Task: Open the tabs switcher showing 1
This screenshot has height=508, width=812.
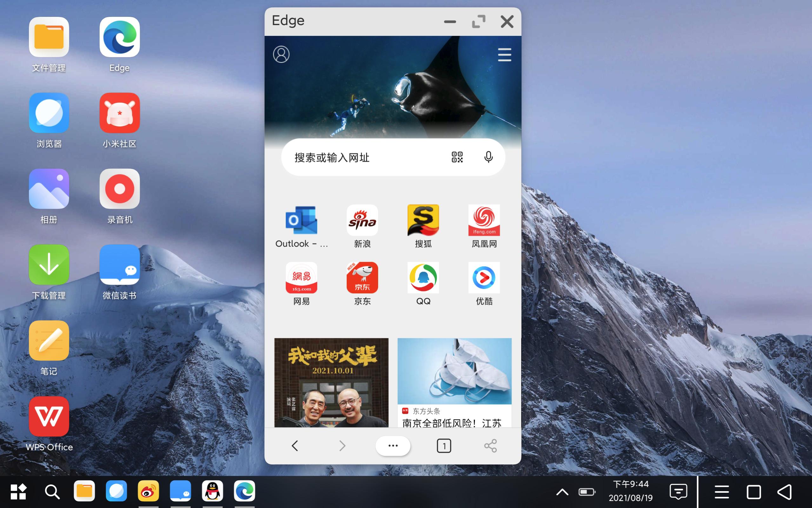Action: pos(444,446)
